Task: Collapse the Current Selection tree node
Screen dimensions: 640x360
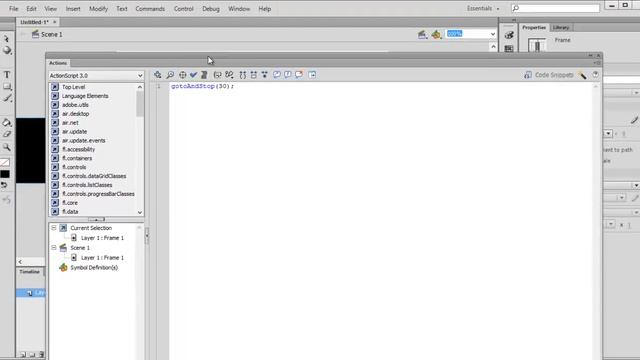Action: click(x=54, y=228)
